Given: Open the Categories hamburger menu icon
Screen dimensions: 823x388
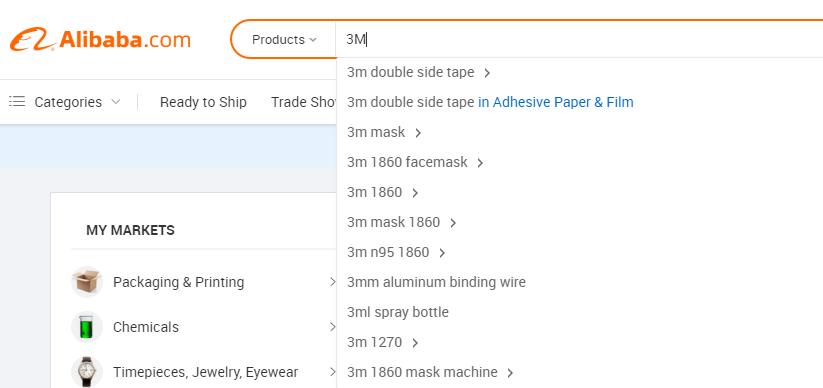Looking at the screenshot, I should [17, 101].
